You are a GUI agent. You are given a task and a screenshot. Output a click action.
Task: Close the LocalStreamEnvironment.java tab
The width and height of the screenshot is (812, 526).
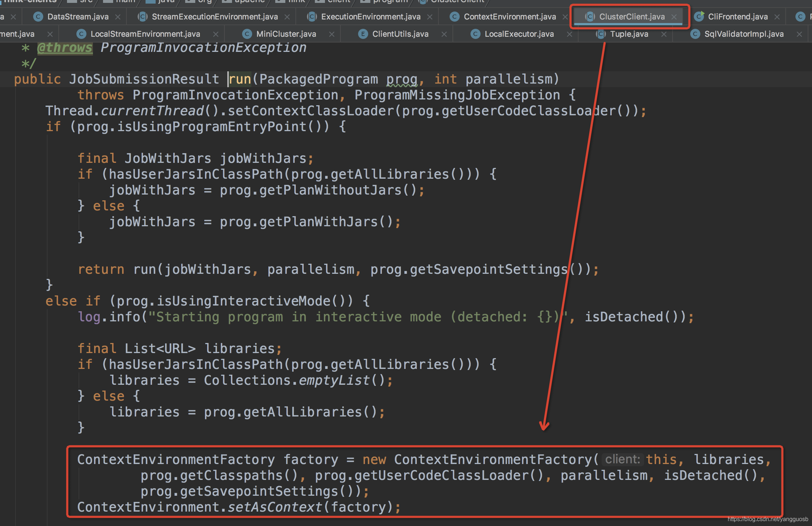pos(216,34)
